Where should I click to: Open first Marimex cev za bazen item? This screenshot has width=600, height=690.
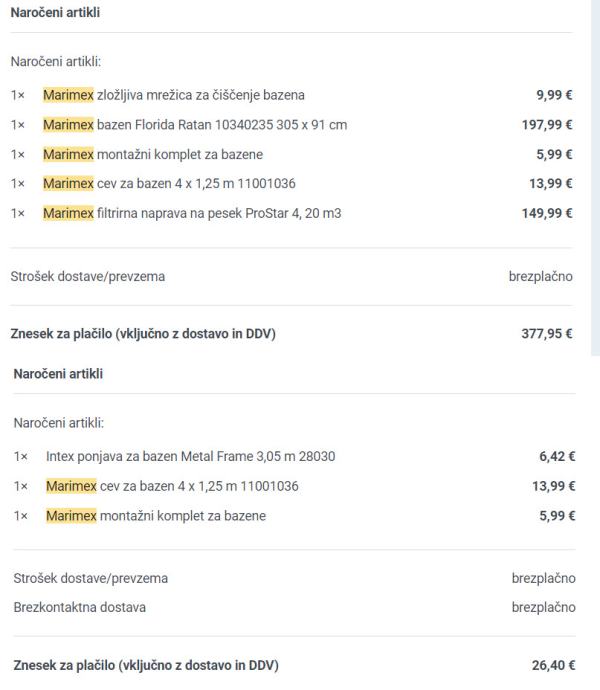[169, 184]
